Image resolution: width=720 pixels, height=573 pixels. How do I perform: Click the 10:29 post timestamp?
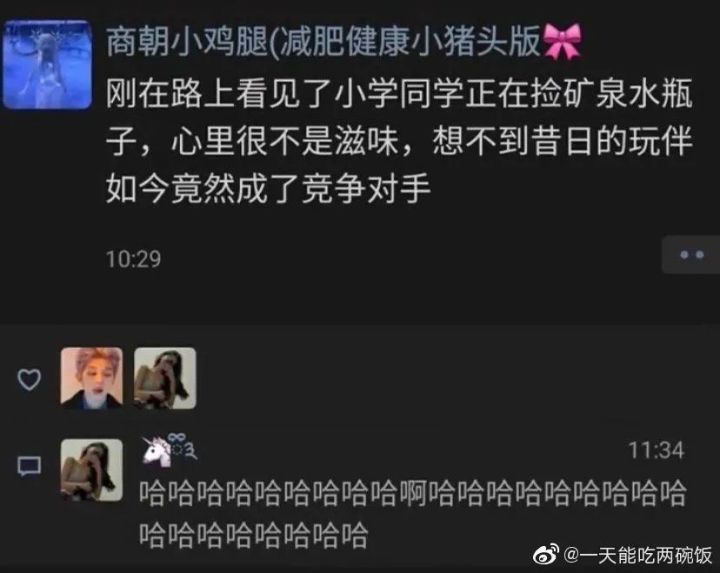133,259
